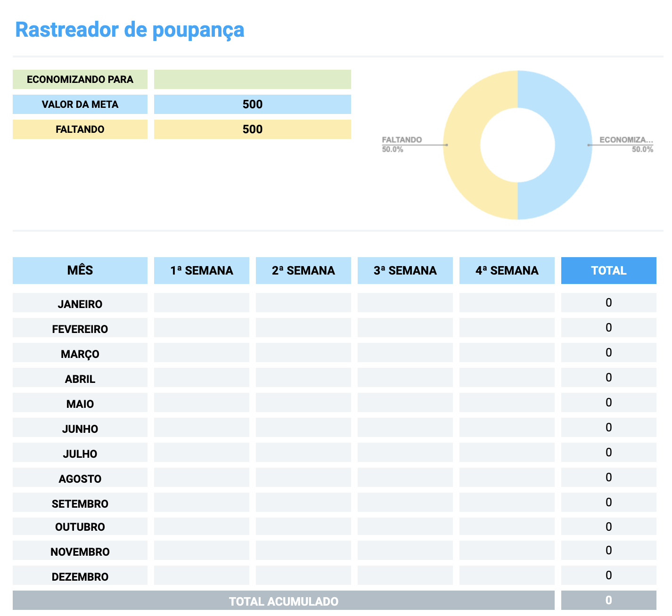The image size is (672, 616).
Task: Click the JANEIRO row label
Action: [x=80, y=303]
